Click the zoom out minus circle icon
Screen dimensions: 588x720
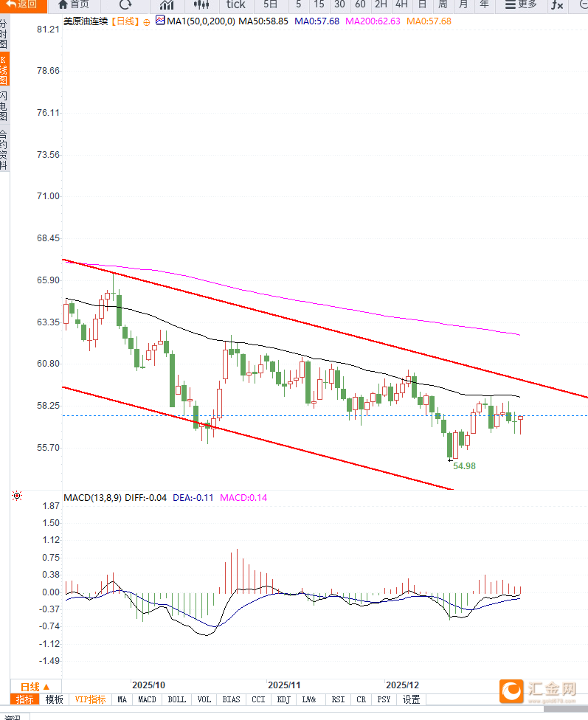[584, 4]
